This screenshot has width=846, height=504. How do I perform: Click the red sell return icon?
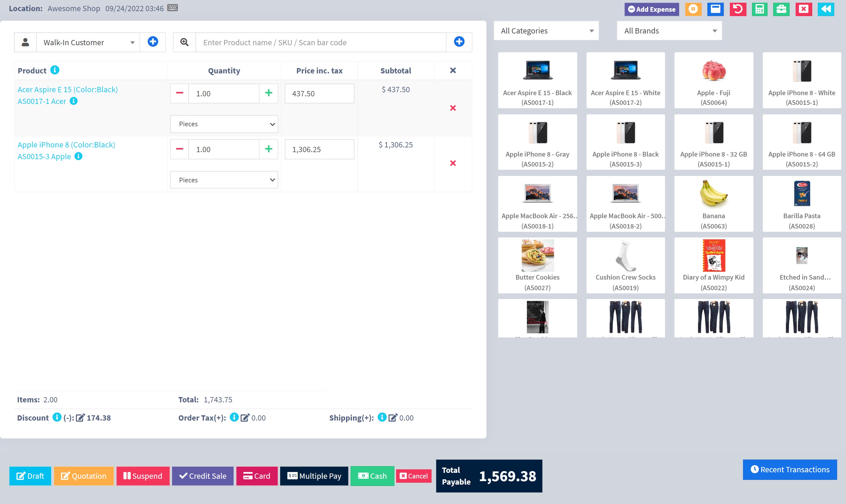point(738,9)
